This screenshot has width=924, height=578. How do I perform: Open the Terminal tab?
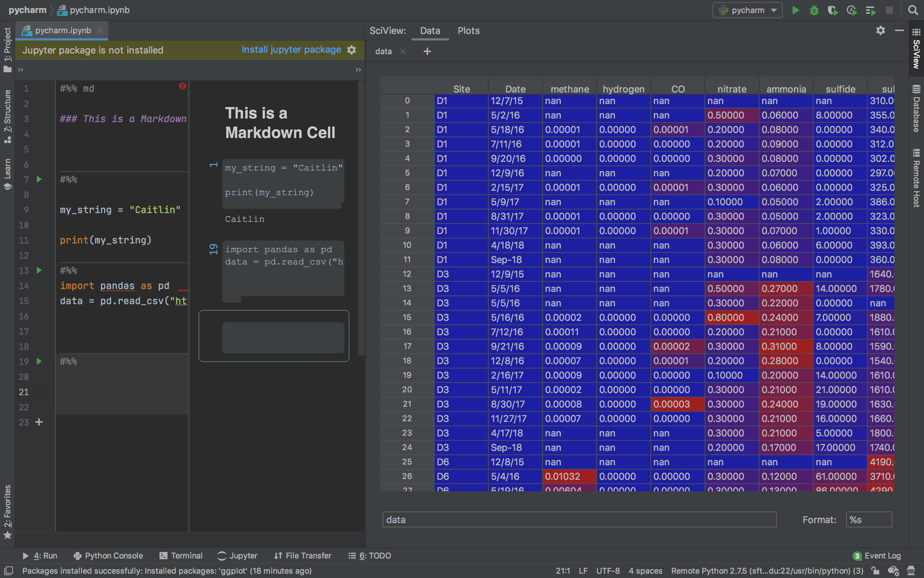(181, 556)
